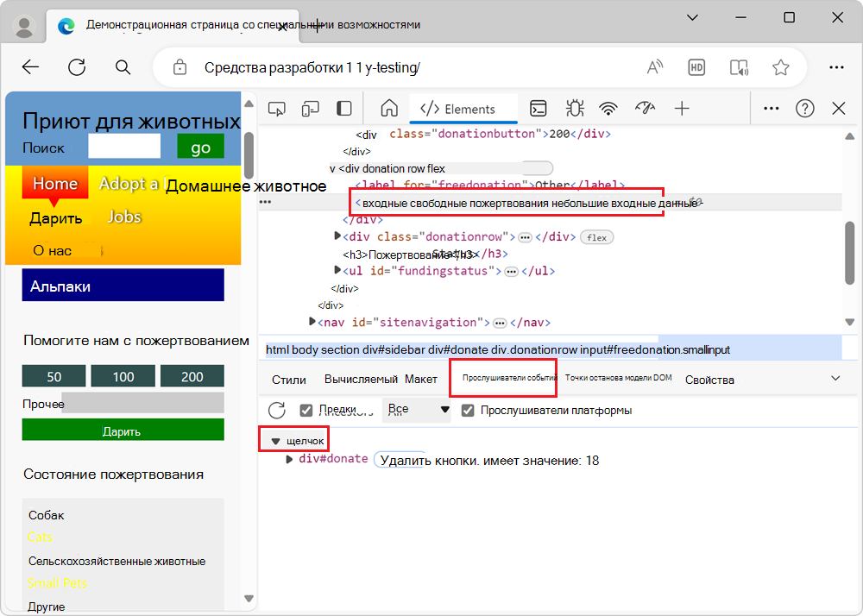Click the DevTools home welcome icon
This screenshot has width=863, height=616.
[x=388, y=108]
